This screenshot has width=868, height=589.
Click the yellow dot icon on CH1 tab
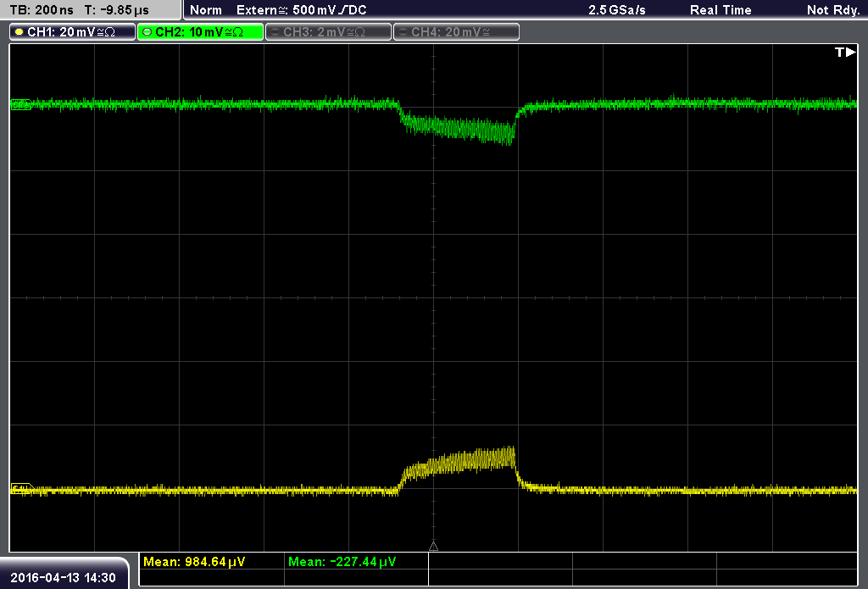(19, 32)
